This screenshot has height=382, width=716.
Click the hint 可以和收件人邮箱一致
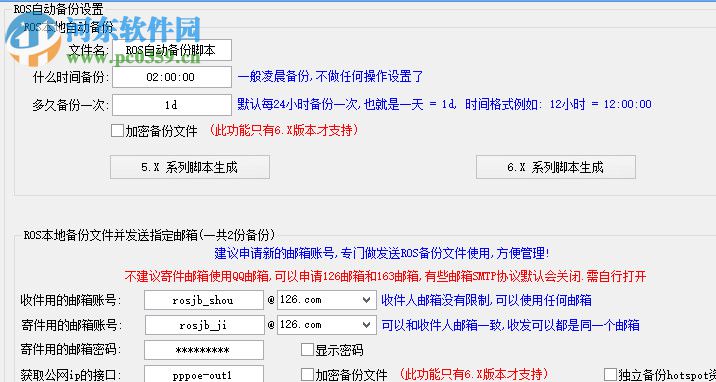[x=442, y=325]
